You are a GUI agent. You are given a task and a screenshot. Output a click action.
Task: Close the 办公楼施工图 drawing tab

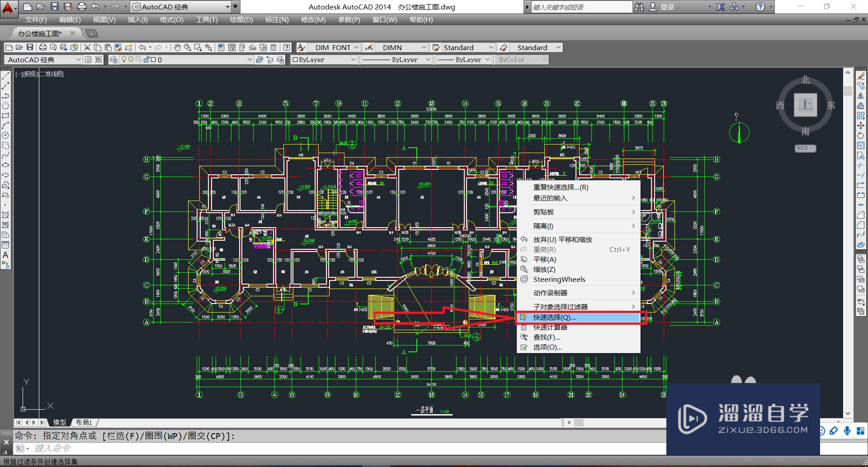point(72,33)
